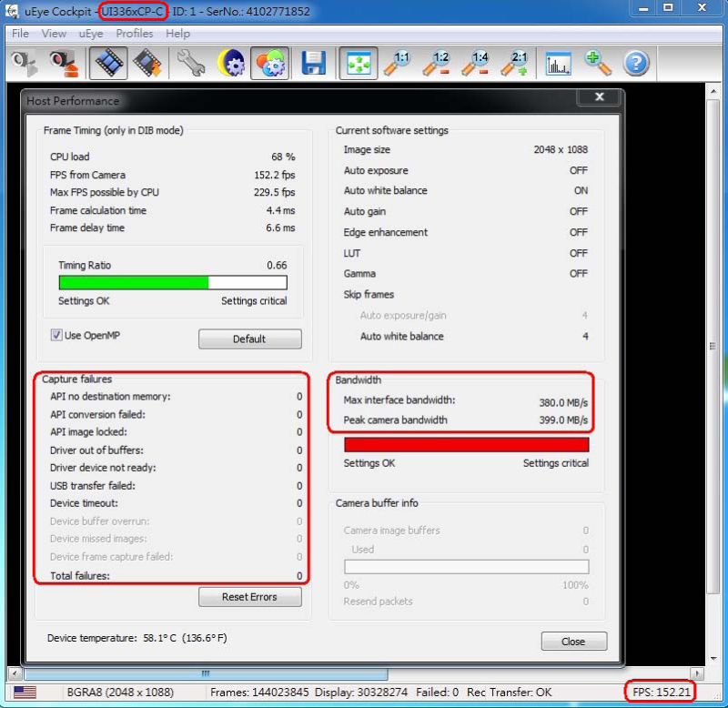Click the red Bandwidth bar
The image size is (728, 708).
[x=466, y=445]
